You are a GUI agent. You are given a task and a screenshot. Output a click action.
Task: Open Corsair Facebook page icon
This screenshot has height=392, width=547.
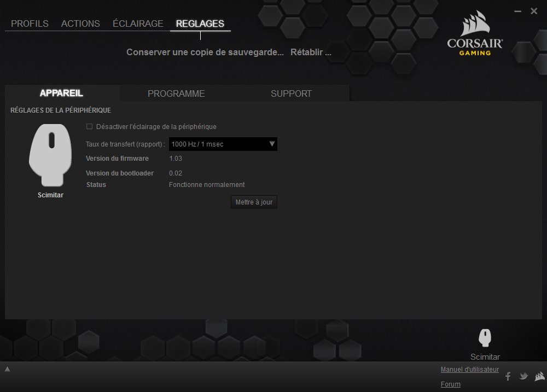coord(508,376)
